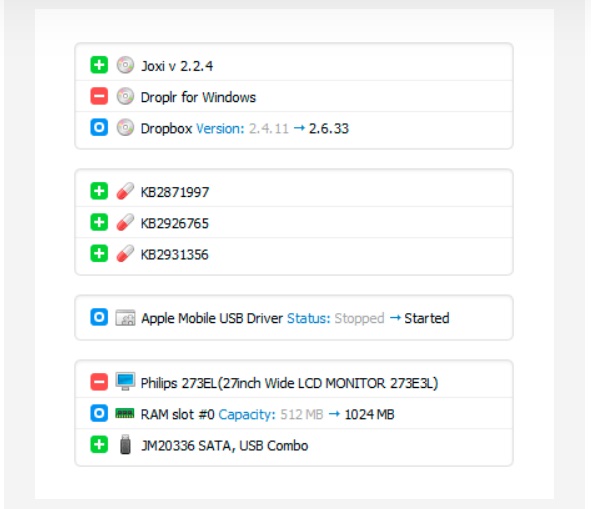
Task: Click the green plus icon beside Joxi
Action: tap(99, 65)
